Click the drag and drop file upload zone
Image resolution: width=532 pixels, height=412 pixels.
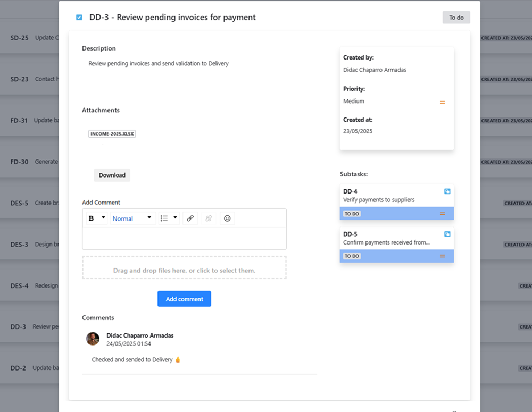[184, 268]
